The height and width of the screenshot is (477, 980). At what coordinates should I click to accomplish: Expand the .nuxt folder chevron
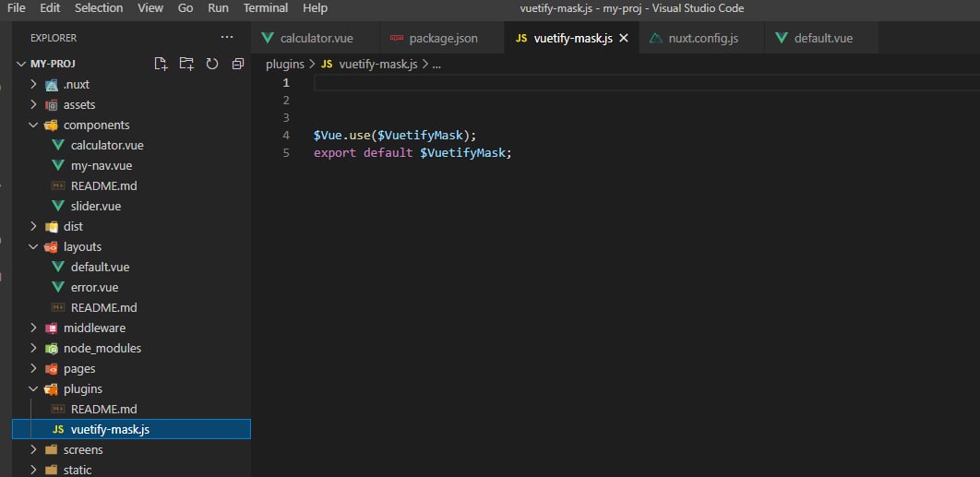tap(34, 84)
